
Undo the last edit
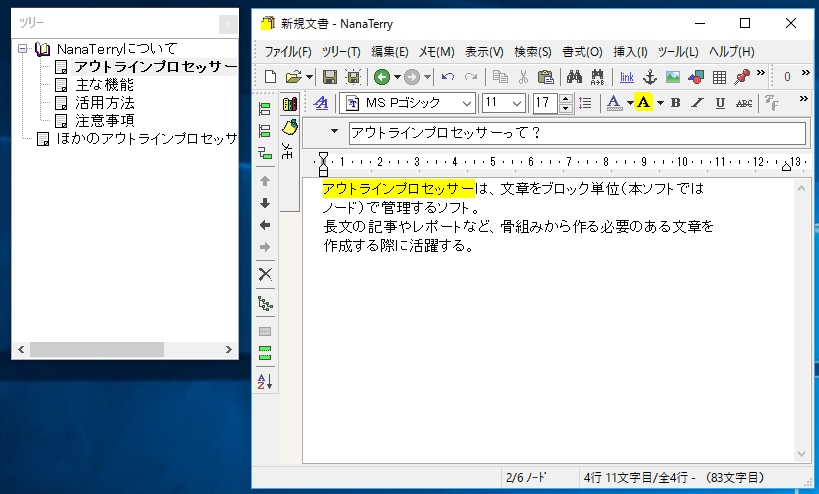point(448,77)
